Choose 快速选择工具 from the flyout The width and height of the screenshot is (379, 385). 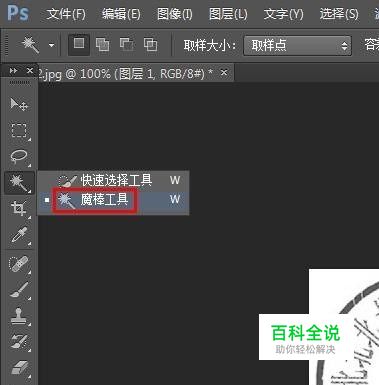click(x=113, y=181)
